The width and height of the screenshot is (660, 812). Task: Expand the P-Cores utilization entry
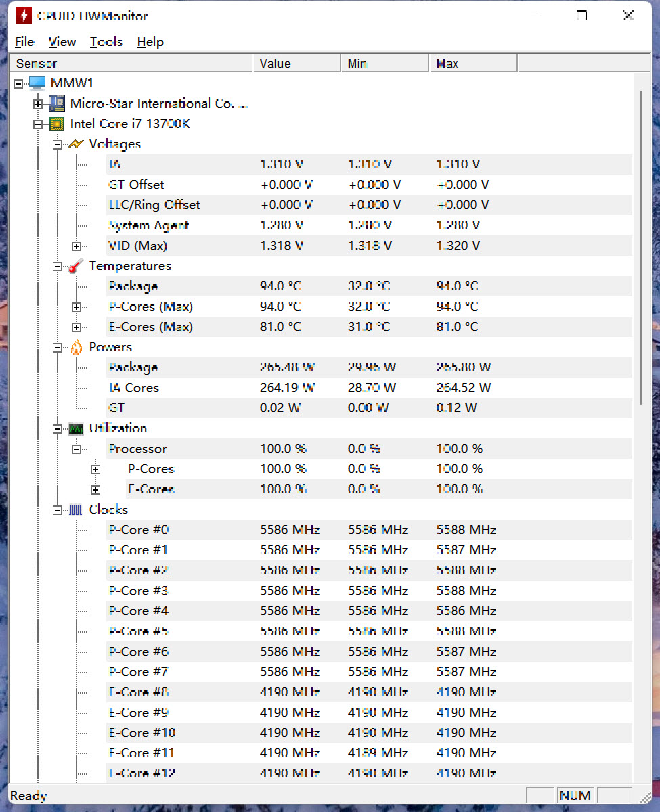coord(95,469)
